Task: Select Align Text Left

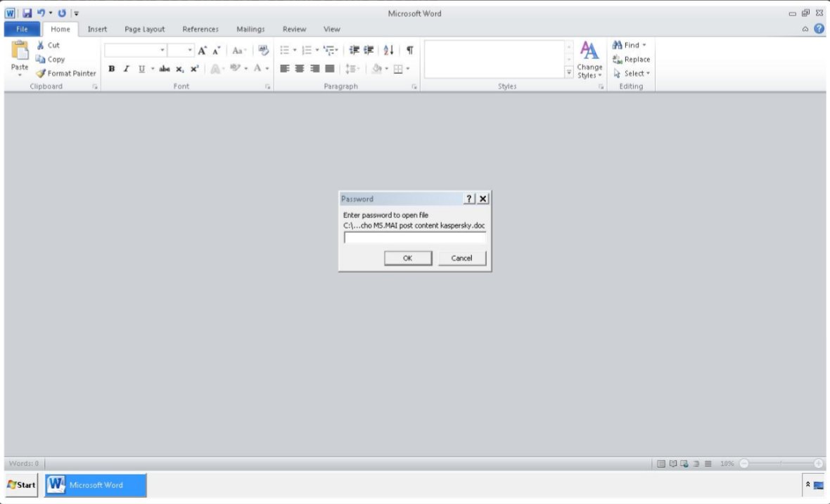Action: pyautogui.click(x=285, y=69)
